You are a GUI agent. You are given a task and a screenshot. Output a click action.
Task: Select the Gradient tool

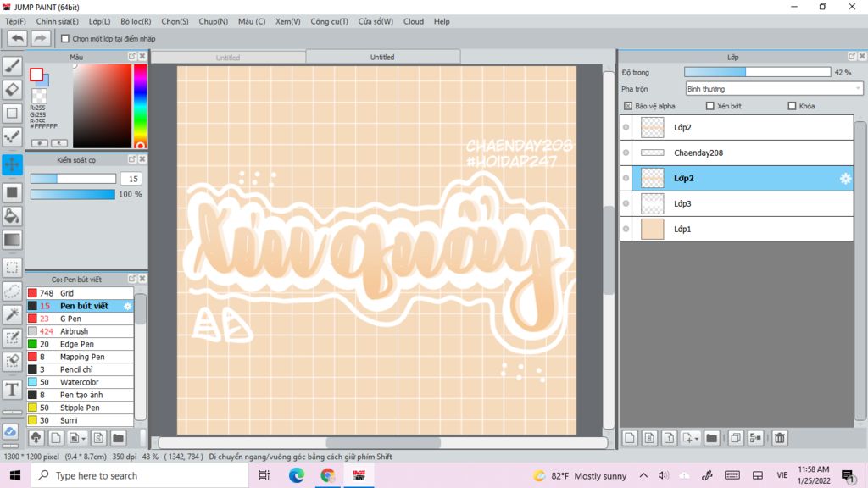[12, 240]
